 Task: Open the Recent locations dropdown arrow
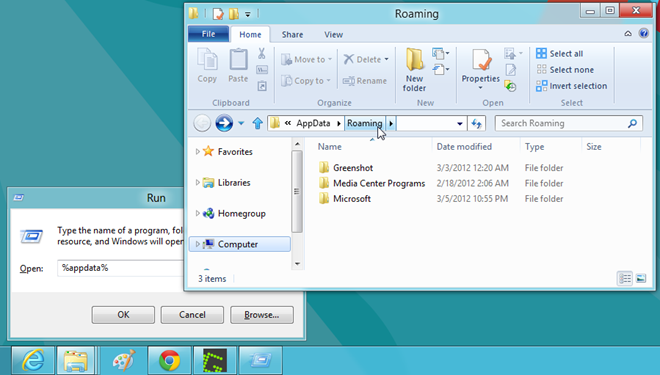(x=241, y=123)
